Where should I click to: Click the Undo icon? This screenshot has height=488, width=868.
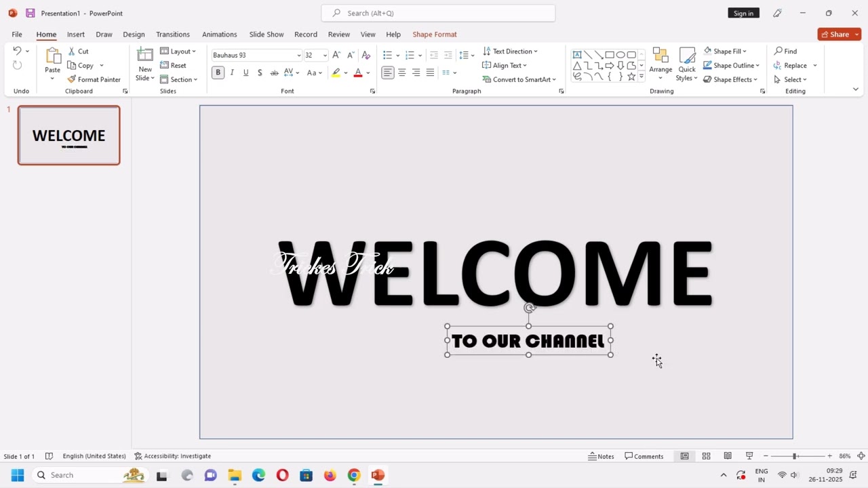17,51
